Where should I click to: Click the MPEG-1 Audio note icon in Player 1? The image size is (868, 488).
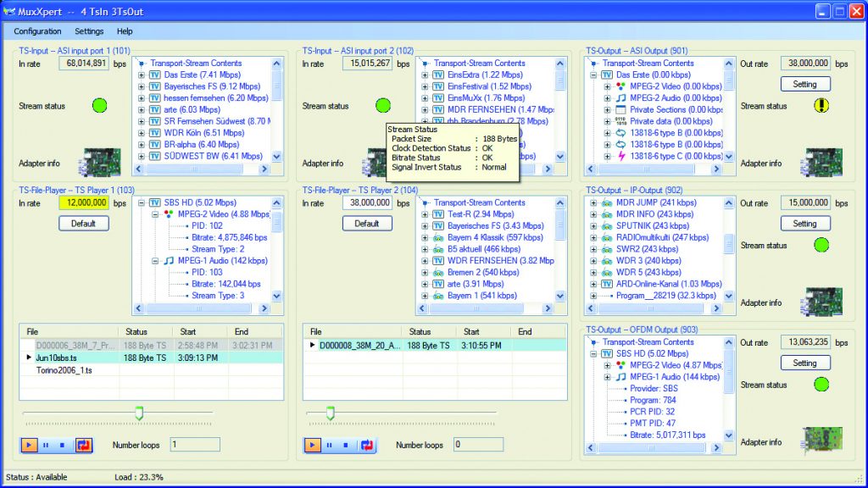[169, 261]
